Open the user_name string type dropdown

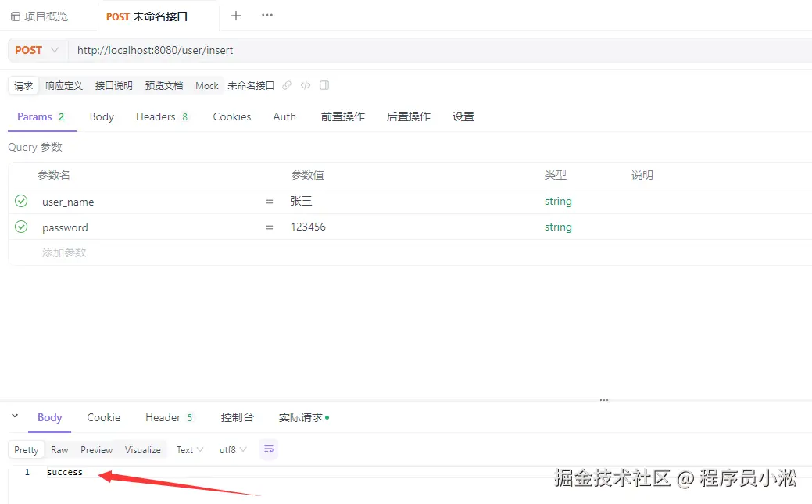[x=558, y=201]
